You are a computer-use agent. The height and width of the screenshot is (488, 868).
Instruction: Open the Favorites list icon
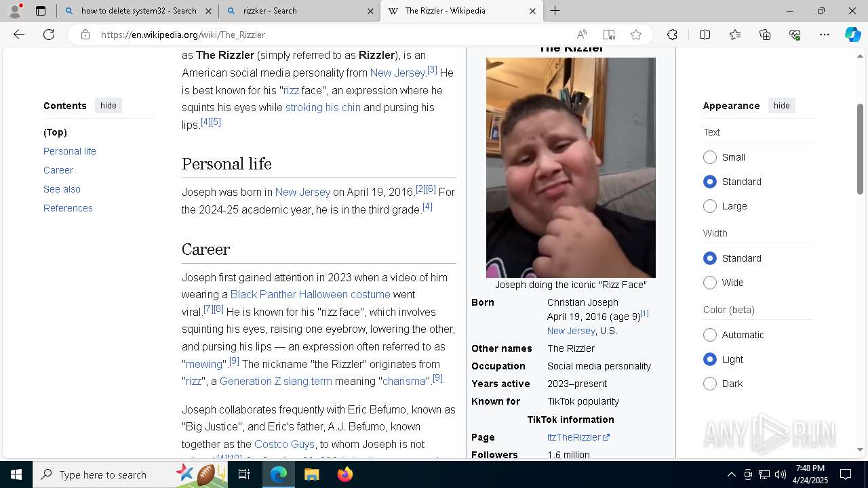coord(735,35)
